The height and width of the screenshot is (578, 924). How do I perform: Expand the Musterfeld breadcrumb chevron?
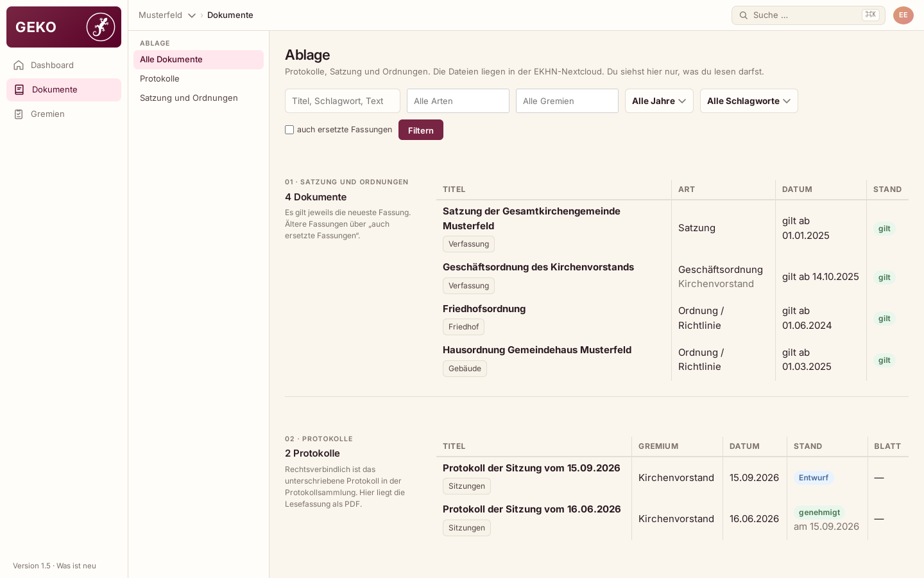point(192,15)
